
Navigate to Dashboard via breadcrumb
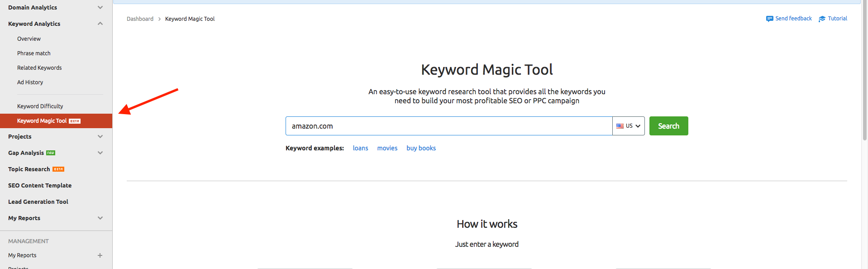coord(140,19)
